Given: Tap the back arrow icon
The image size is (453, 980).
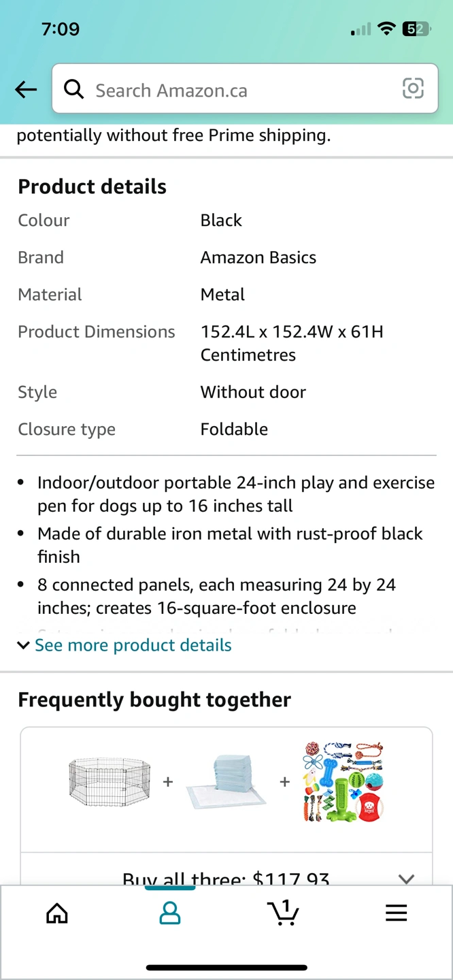Looking at the screenshot, I should click(x=26, y=89).
